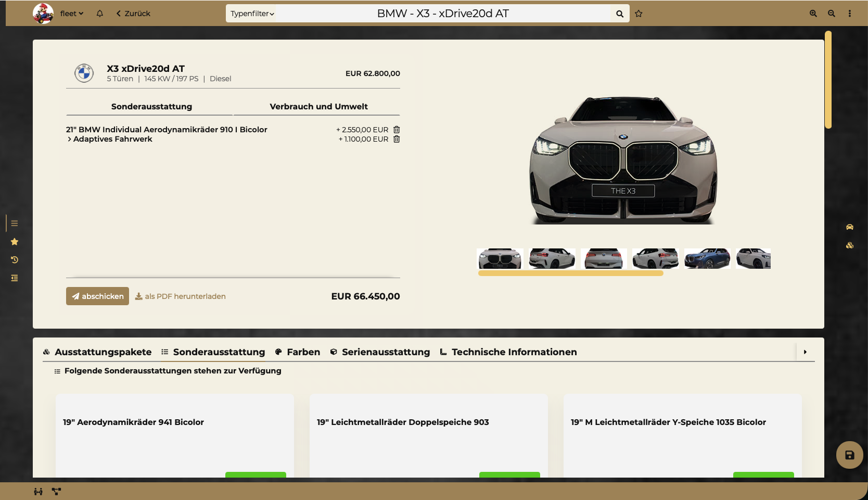The height and width of the screenshot is (500, 868).
Task: Click the round floating save button
Action: pyautogui.click(x=850, y=455)
